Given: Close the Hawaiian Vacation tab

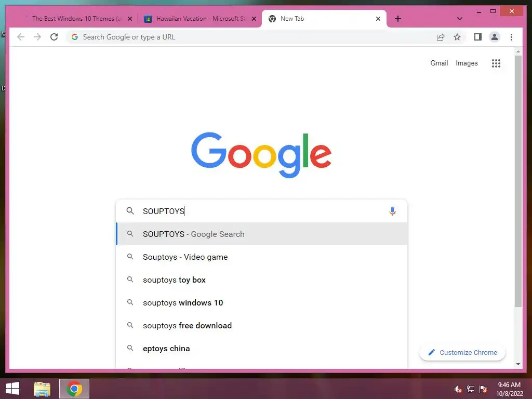Looking at the screenshot, I should (254, 19).
